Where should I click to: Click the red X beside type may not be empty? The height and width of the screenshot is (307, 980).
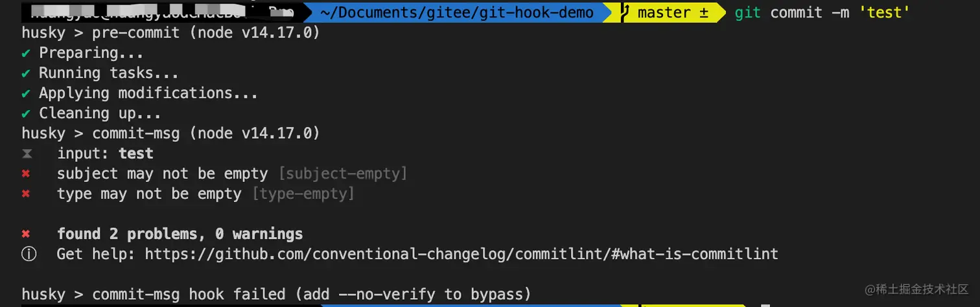tap(27, 194)
